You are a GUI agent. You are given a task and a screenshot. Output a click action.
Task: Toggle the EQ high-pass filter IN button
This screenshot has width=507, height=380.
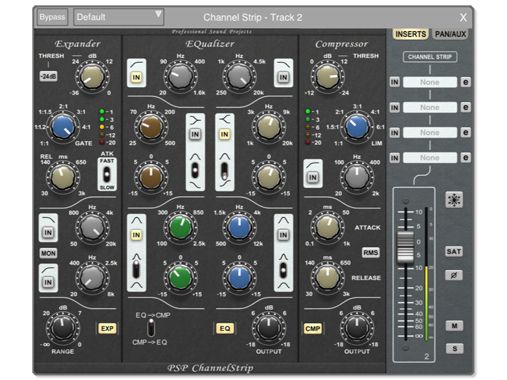[x=136, y=77]
